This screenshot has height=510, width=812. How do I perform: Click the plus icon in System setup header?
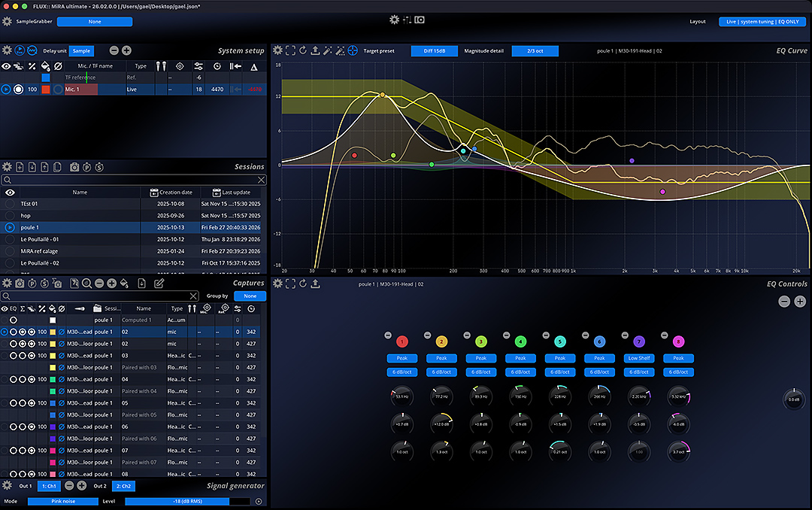126,50
